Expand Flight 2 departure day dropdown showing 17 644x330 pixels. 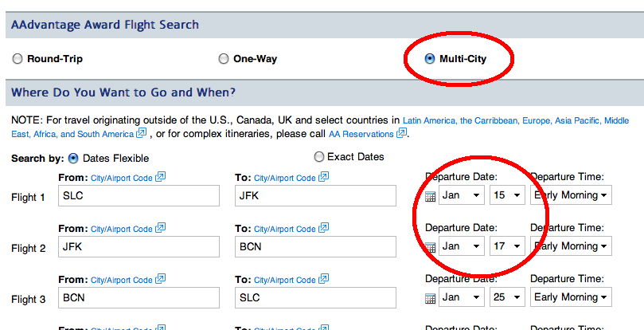[507, 246]
